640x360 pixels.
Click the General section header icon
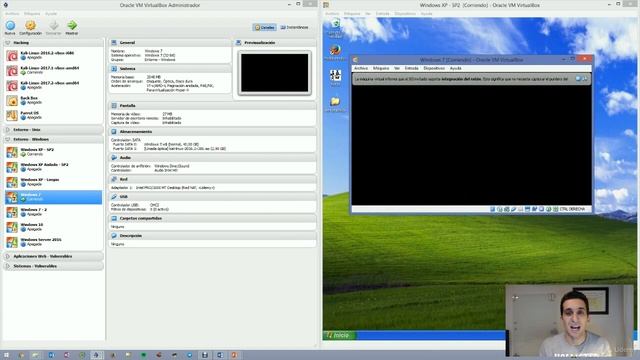tap(114, 42)
